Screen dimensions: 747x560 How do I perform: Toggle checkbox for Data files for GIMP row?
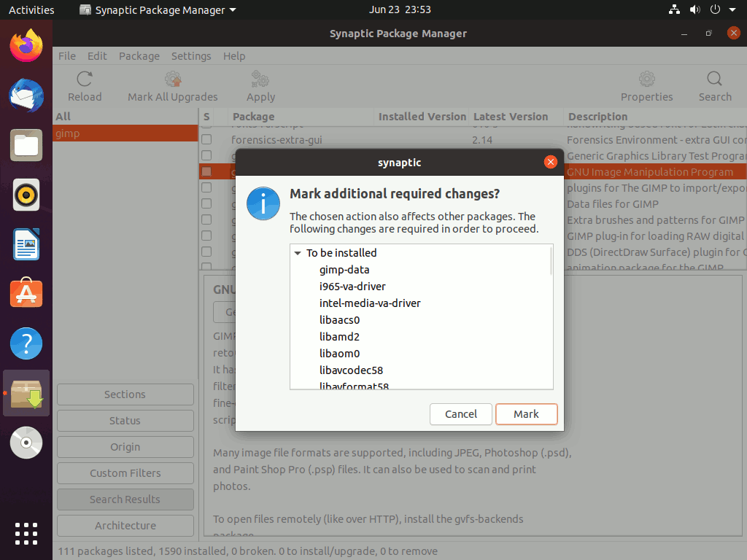click(206, 203)
